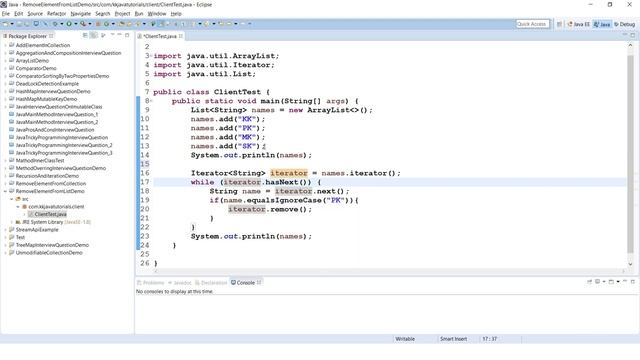The image size is (640, 360).
Task: Open the External Tools dropdown arrow
Action: pyautogui.click(x=90, y=24)
